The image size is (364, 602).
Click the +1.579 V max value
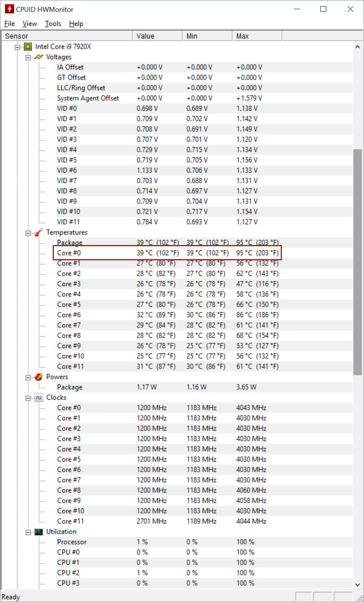249,98
